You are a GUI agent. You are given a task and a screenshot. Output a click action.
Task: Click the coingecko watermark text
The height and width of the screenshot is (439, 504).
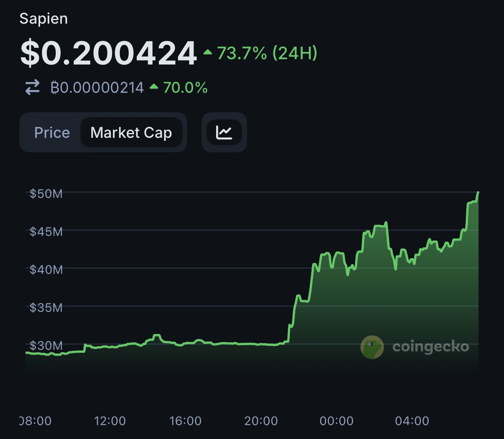coord(430,347)
